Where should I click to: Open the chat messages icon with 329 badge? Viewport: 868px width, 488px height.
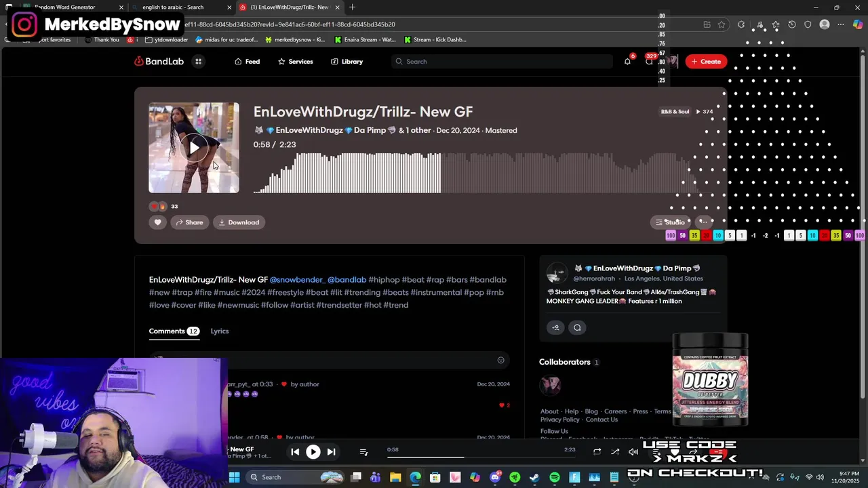(x=649, y=61)
